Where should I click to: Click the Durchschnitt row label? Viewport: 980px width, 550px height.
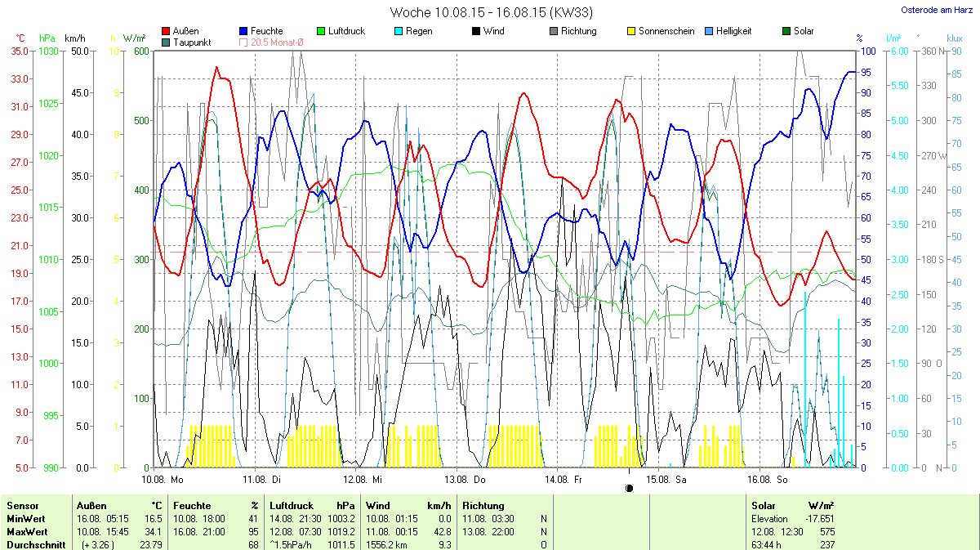point(33,544)
